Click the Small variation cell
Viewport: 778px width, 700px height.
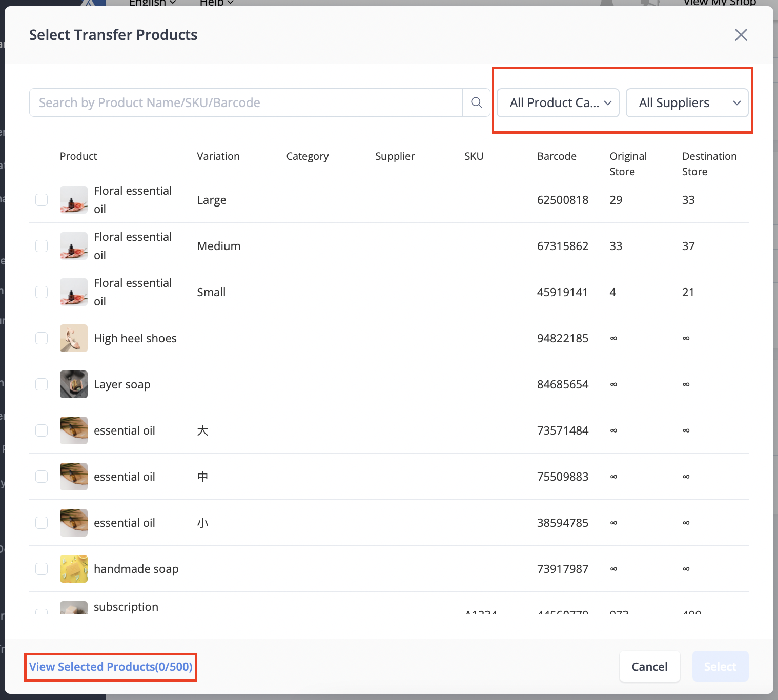point(211,292)
